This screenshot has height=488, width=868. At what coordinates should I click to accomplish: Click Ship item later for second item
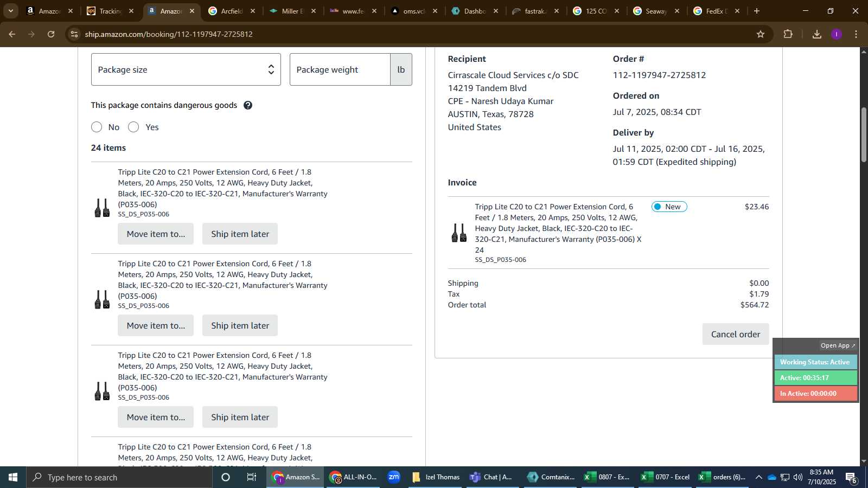click(x=240, y=325)
